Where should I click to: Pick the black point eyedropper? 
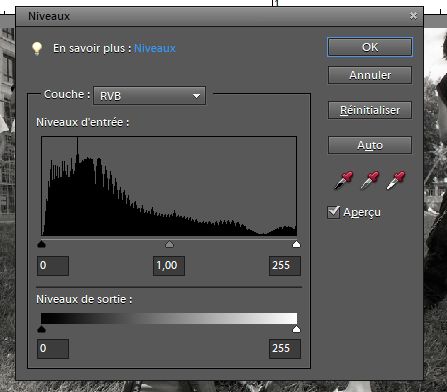click(343, 180)
